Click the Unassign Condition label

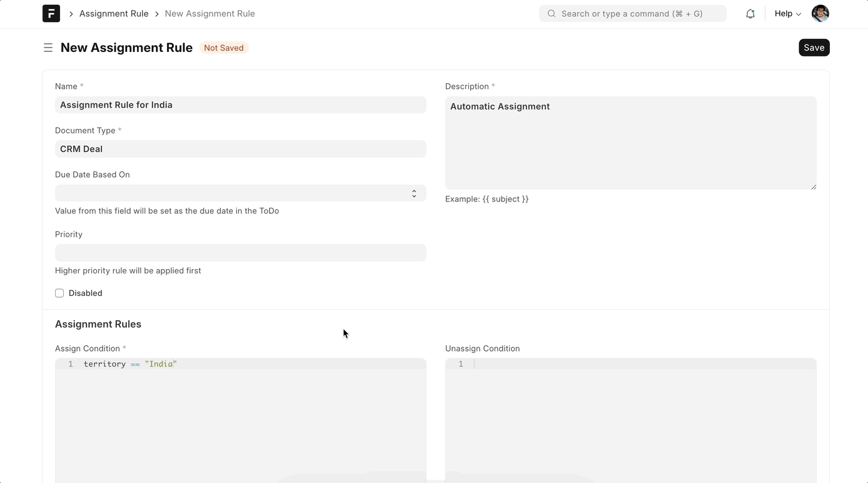(483, 348)
